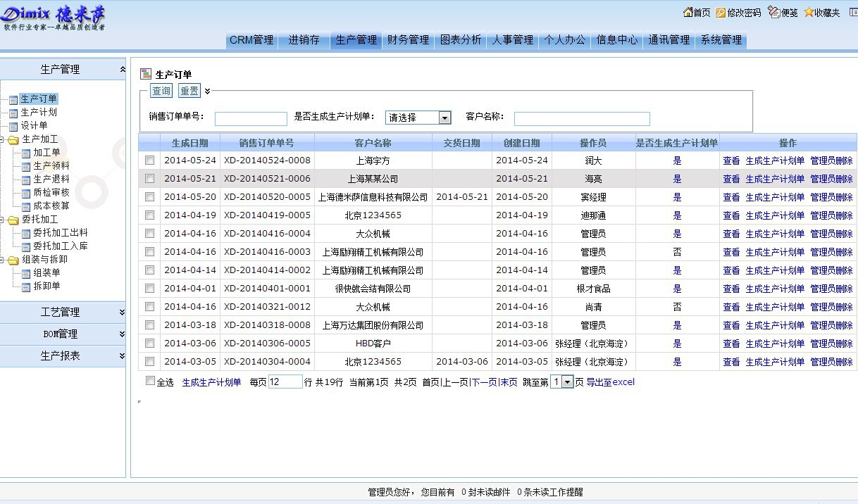Click the 便笺 notes icon

click(x=774, y=13)
